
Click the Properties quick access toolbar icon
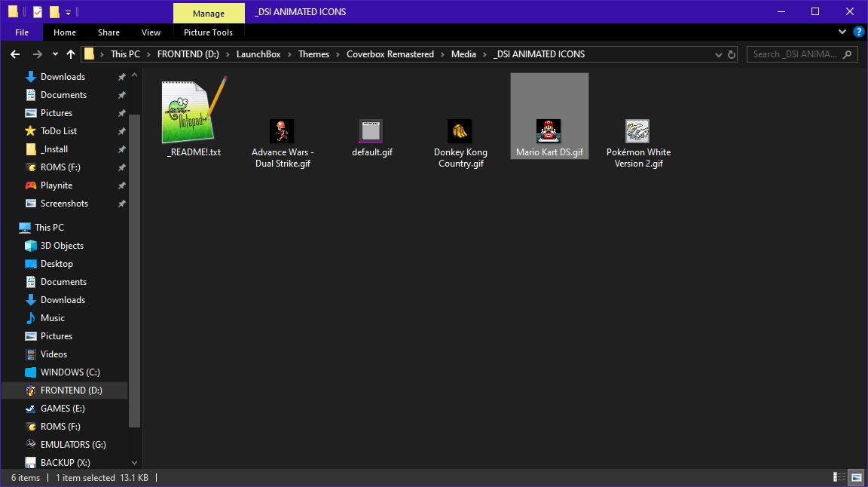[x=37, y=11]
